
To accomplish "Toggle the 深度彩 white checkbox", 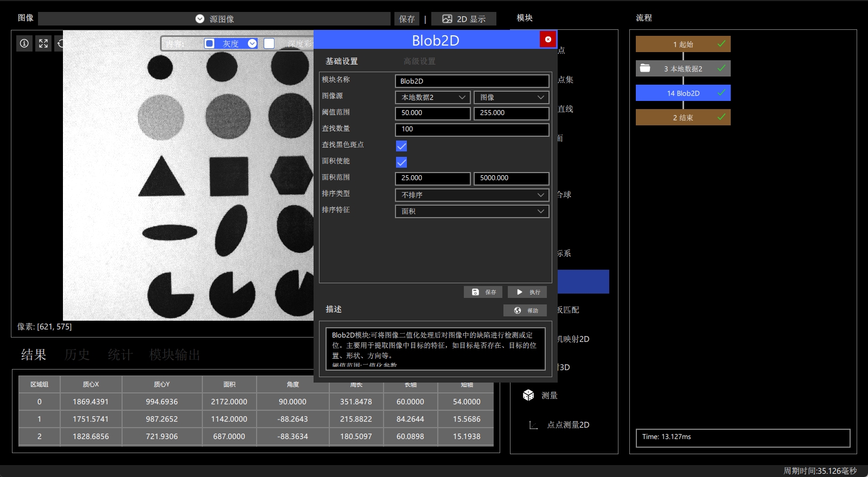I will click(x=269, y=43).
